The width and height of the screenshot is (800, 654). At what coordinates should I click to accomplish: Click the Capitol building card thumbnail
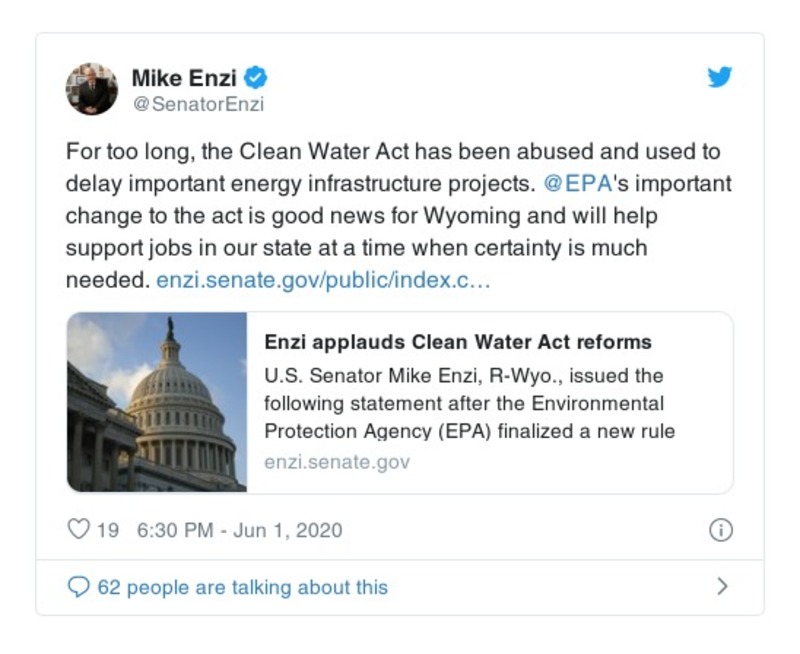coord(157,402)
